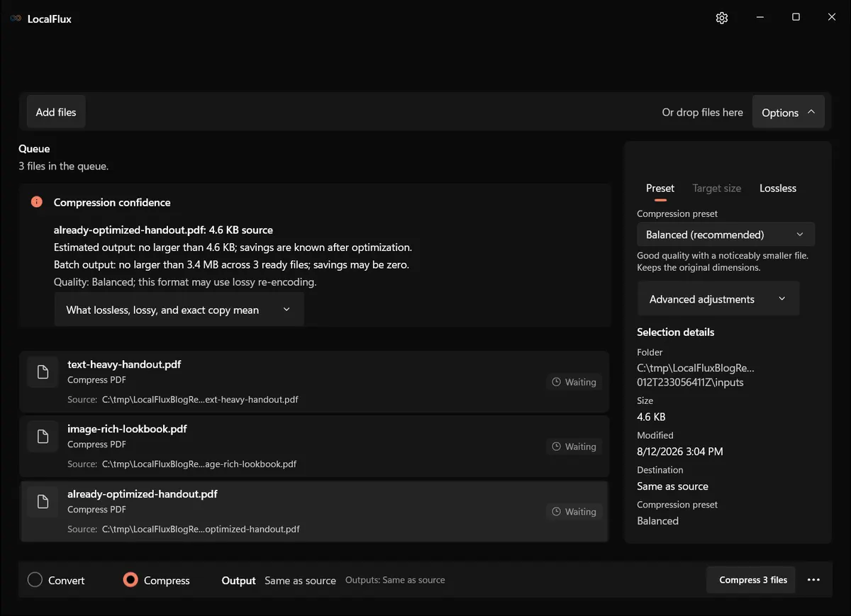Image resolution: width=851 pixels, height=616 pixels.
Task: Click the LocalFlux infinity logo icon
Action: [16, 18]
